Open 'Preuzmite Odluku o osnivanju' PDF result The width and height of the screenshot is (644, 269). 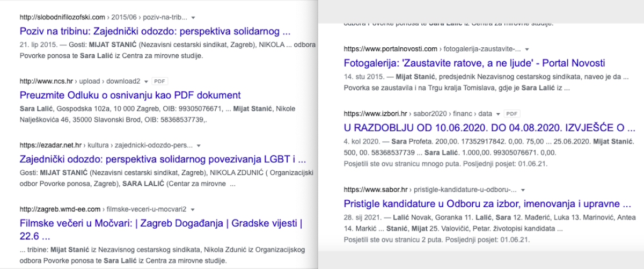[x=130, y=95]
